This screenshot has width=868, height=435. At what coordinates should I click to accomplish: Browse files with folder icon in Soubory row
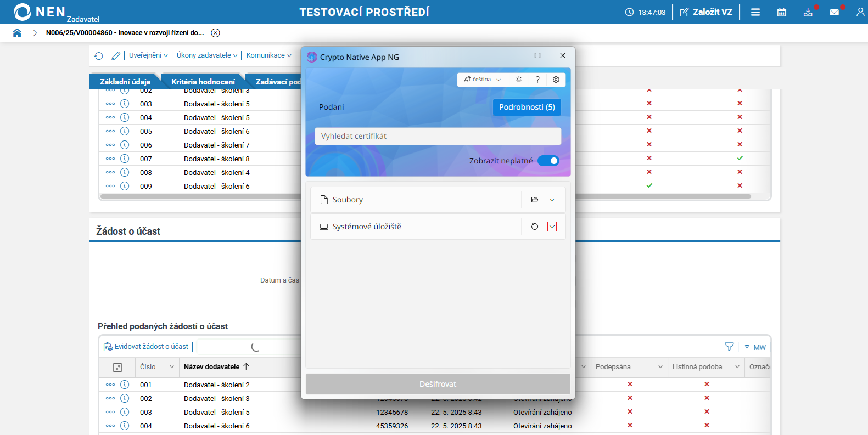click(x=535, y=200)
